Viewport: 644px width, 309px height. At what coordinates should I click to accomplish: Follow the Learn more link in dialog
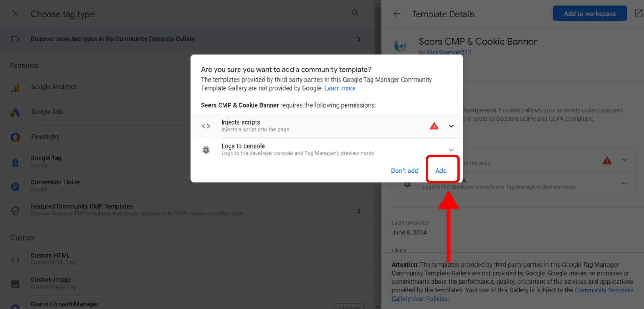click(340, 88)
